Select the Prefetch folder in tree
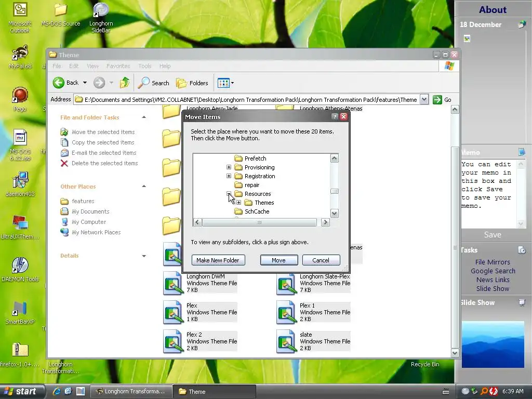 point(255,158)
